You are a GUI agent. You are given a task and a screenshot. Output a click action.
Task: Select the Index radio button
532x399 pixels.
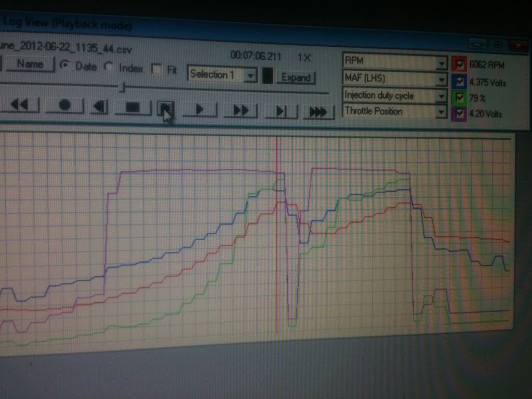109,66
